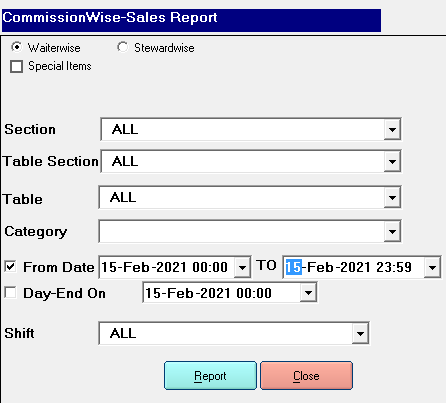Image resolution: width=446 pixels, height=403 pixels.
Task: Enable the Day-End On checkbox
Action: coord(10,293)
